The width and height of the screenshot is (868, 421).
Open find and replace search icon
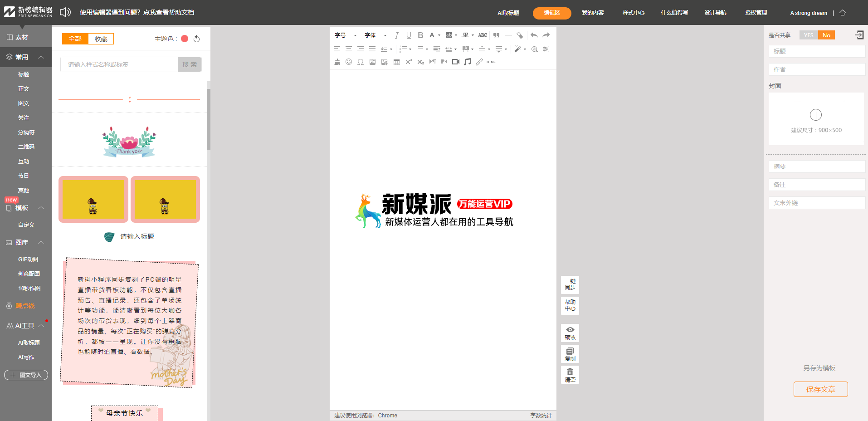535,49
